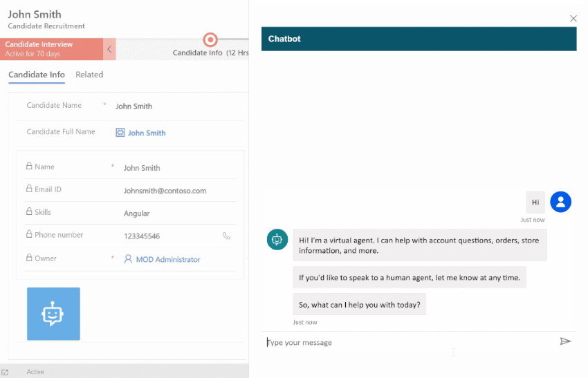Click the lock icon next to Email ID

pos(29,189)
